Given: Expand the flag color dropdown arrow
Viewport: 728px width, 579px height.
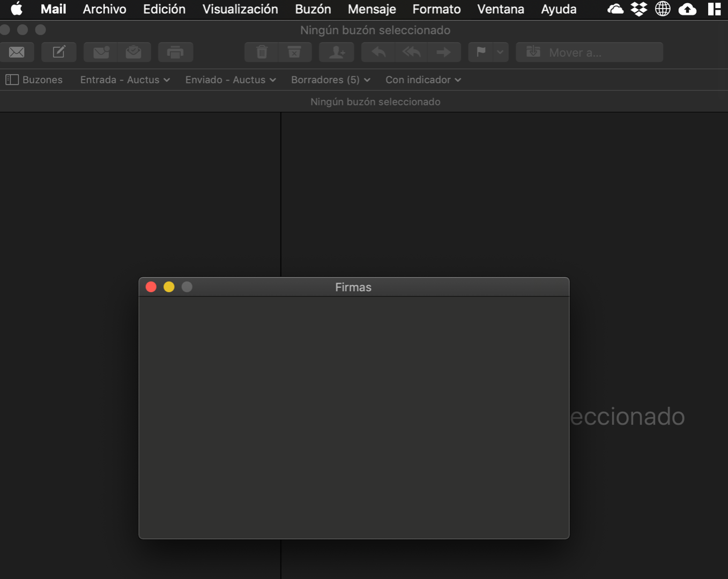Looking at the screenshot, I should click(500, 52).
